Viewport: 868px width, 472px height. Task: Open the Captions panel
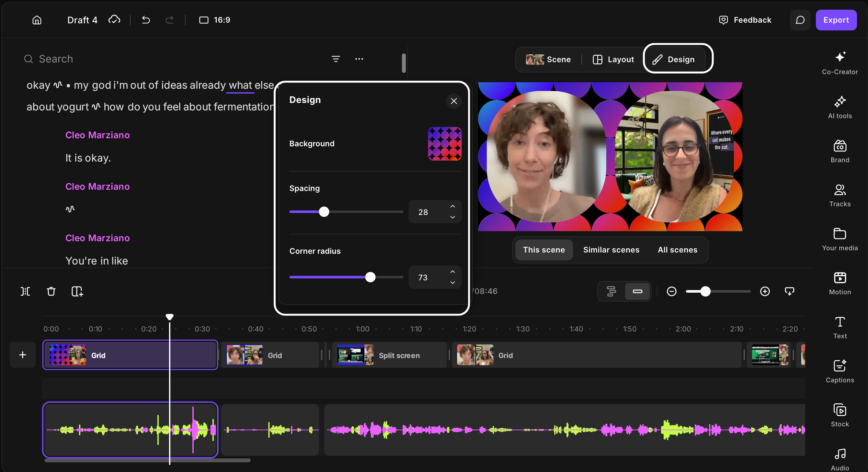click(x=839, y=371)
